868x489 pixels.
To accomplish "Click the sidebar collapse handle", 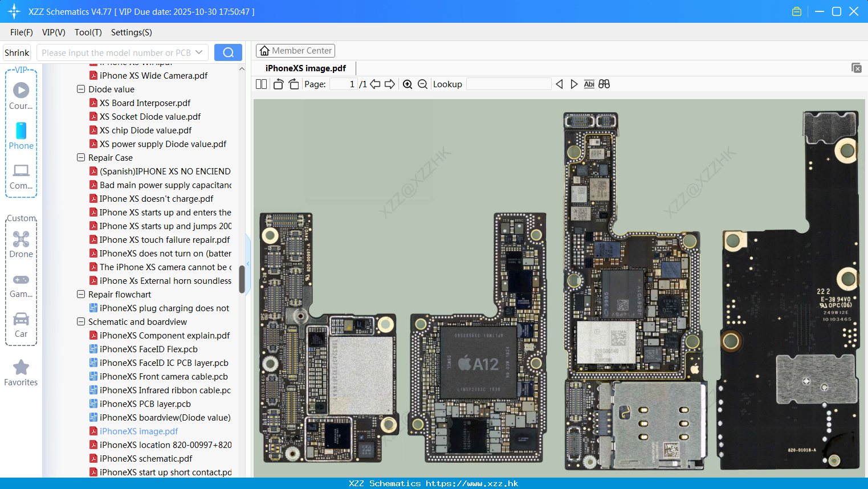I will (x=248, y=263).
